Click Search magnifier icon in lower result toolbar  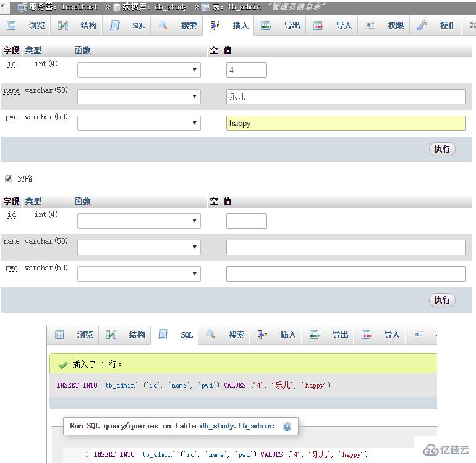click(210, 334)
